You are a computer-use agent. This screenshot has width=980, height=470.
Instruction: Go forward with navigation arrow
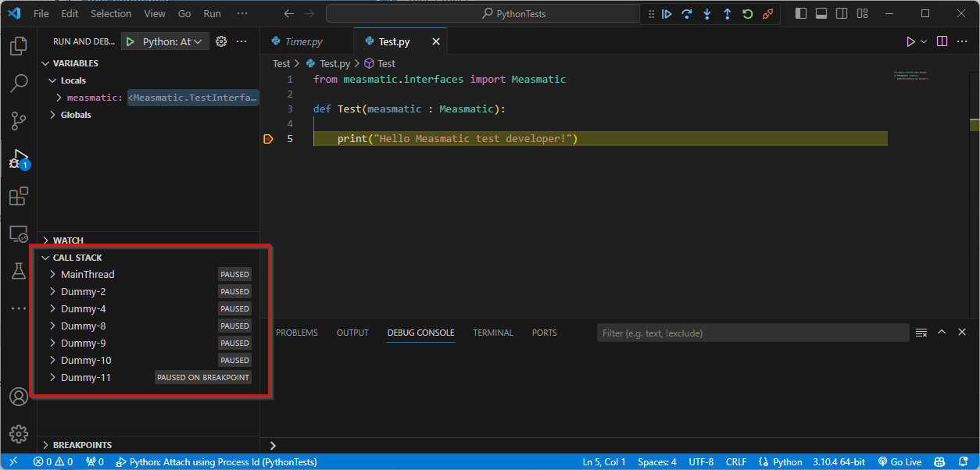310,14
